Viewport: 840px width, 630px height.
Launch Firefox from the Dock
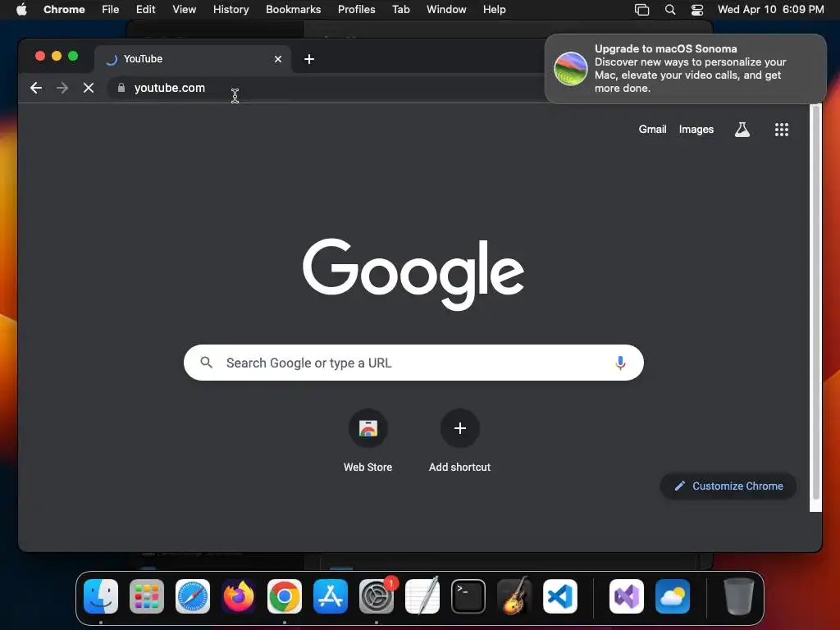pyautogui.click(x=239, y=596)
